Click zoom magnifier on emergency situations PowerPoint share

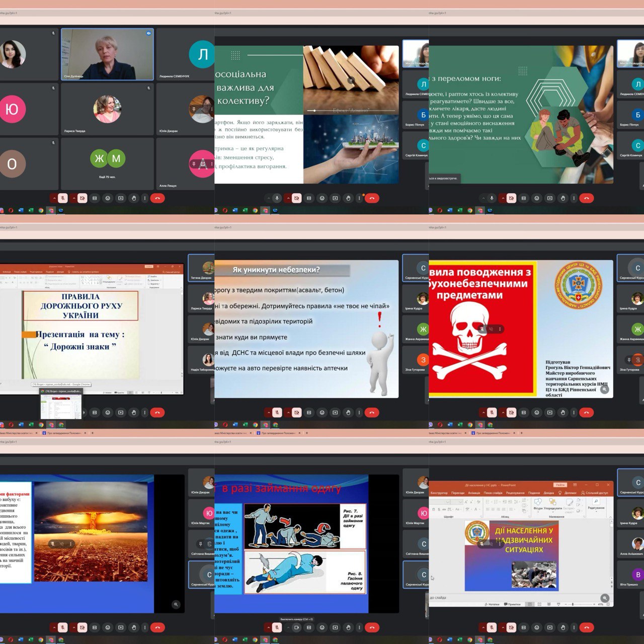[605, 598]
